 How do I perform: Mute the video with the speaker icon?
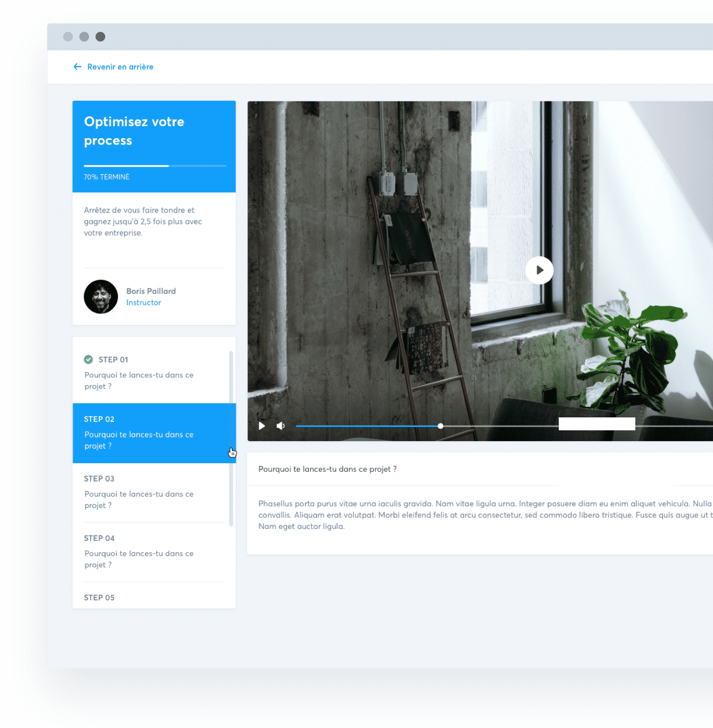(x=280, y=426)
